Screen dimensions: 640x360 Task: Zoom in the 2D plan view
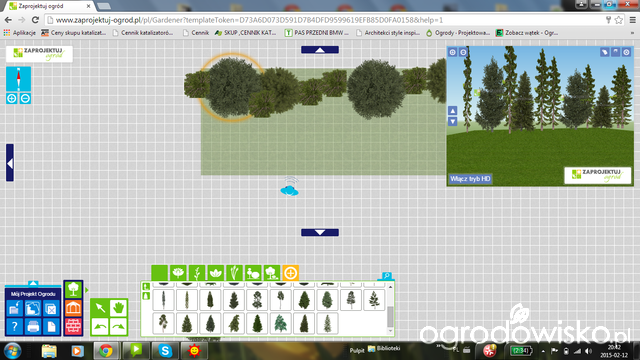12,98
